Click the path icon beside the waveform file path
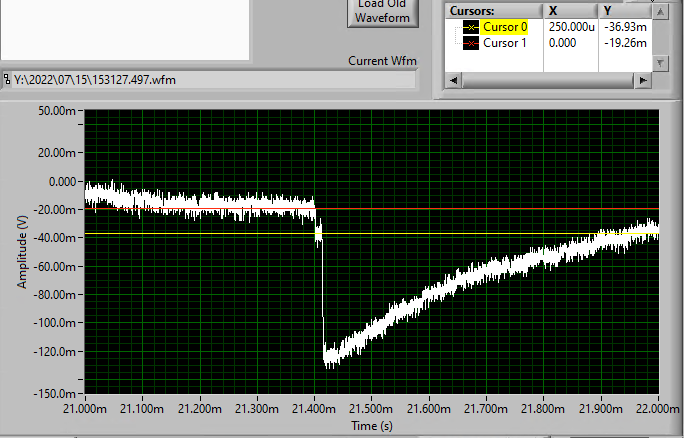684x438 pixels. 8,79
